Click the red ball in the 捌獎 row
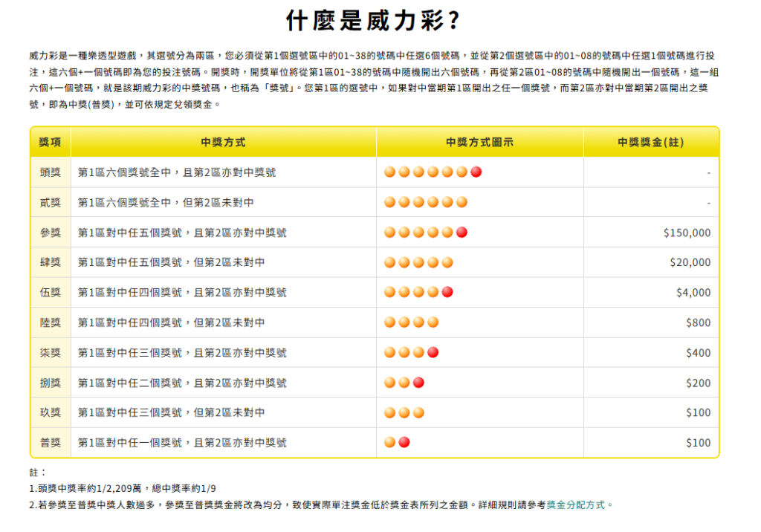The width and height of the screenshot is (761, 532). click(418, 383)
